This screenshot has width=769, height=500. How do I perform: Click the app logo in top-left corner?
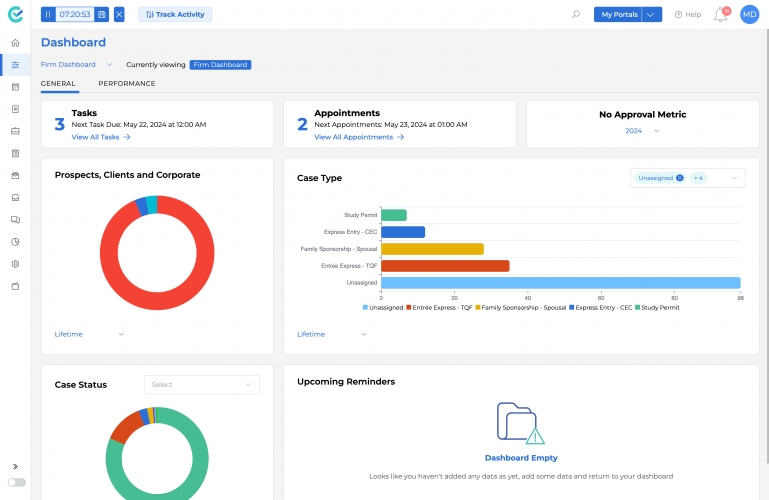pyautogui.click(x=16, y=14)
